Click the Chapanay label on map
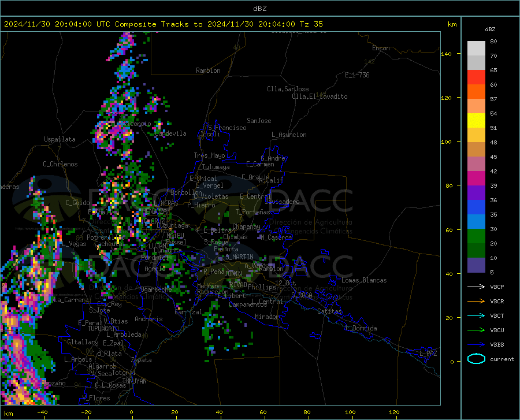Screen dimensions: 520x420 [246, 226]
